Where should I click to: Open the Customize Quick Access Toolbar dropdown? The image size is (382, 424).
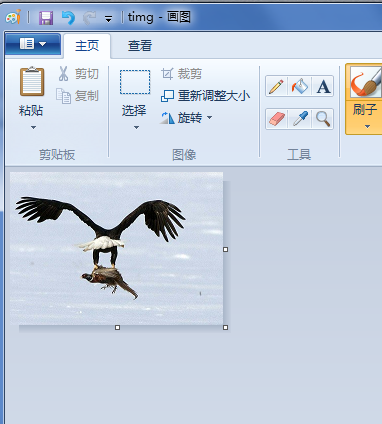click(x=108, y=19)
